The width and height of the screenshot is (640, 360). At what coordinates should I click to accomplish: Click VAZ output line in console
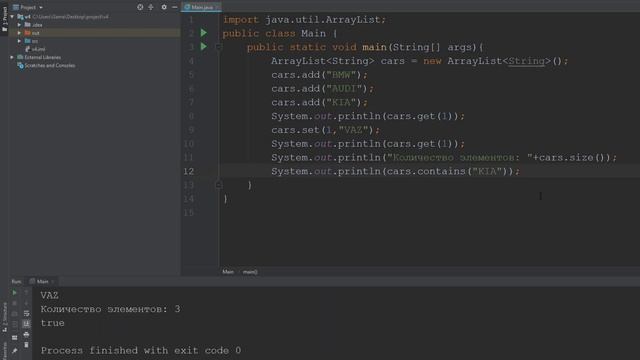click(x=49, y=295)
